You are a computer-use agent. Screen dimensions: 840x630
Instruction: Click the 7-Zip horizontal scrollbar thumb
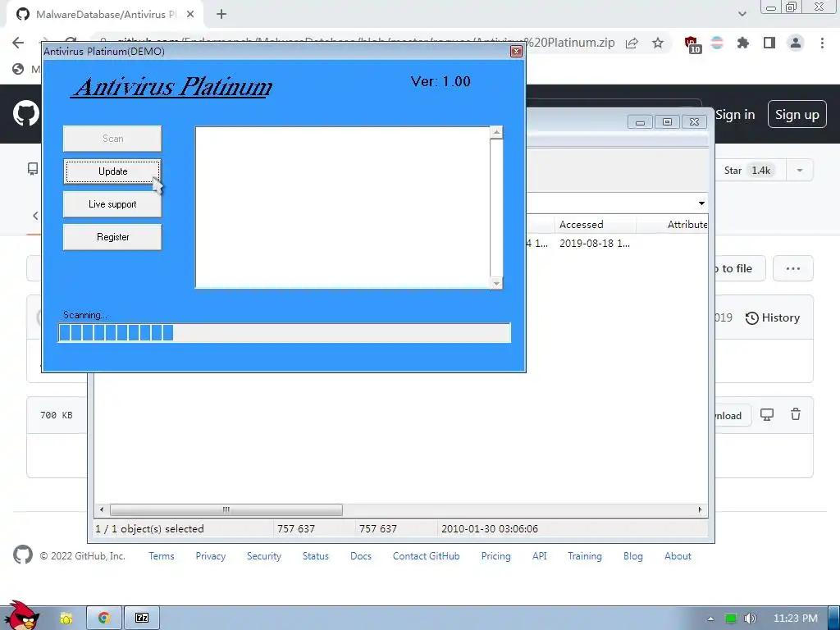pyautogui.click(x=226, y=509)
